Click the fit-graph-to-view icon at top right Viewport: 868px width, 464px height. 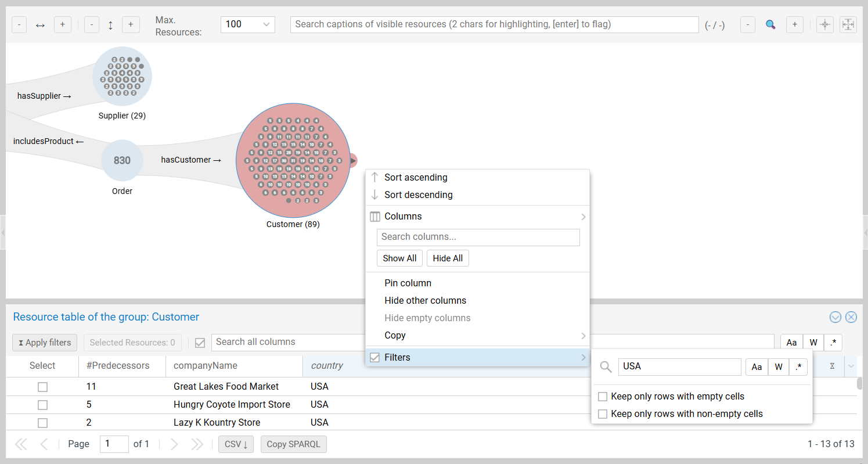click(x=848, y=24)
